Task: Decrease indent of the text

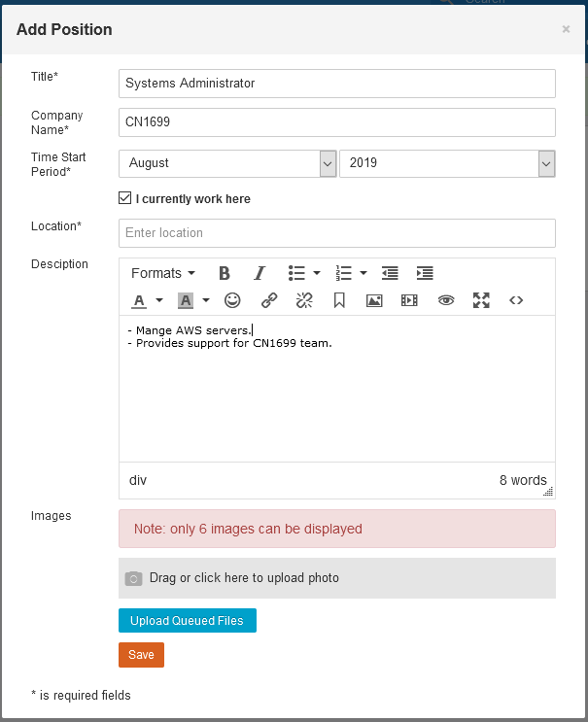Action: click(x=390, y=273)
